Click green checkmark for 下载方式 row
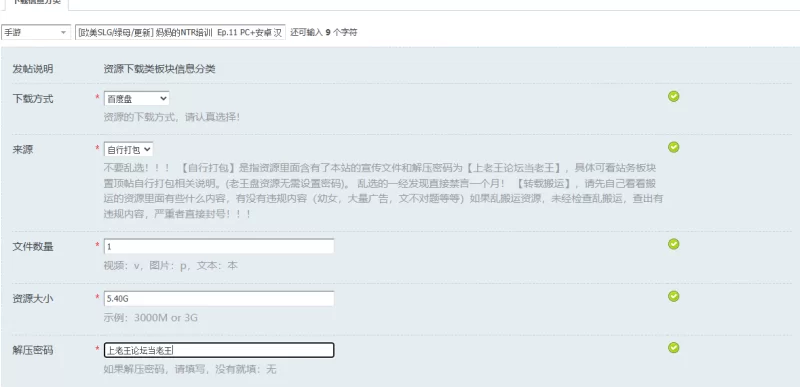The width and height of the screenshot is (800, 387). (x=673, y=96)
